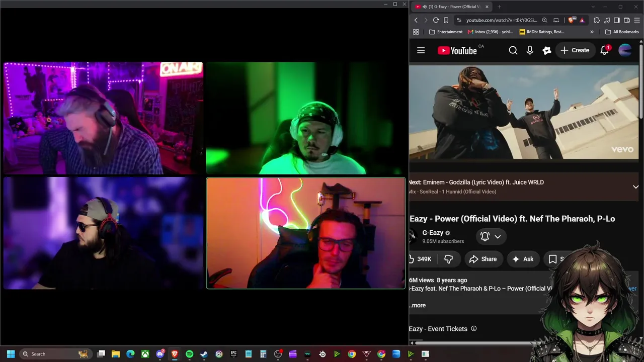Screen dimensions: 644x362
Task: Share the G-Eazy Power video
Action: [483, 259]
